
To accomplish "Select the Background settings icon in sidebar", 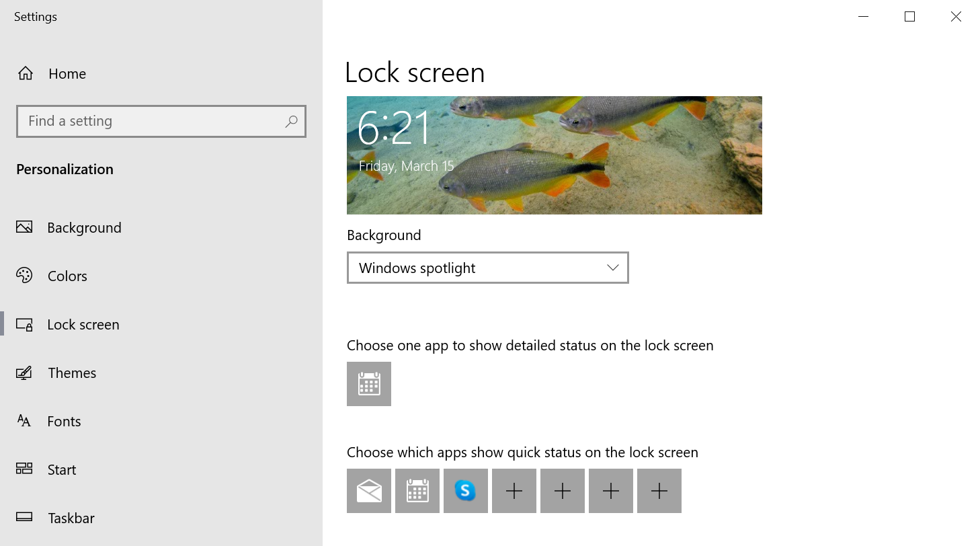I will coord(24,227).
